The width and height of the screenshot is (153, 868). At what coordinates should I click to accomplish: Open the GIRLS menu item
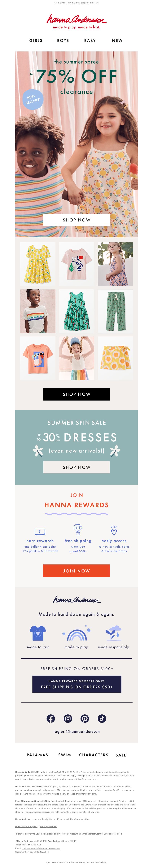pyautogui.click(x=36, y=40)
